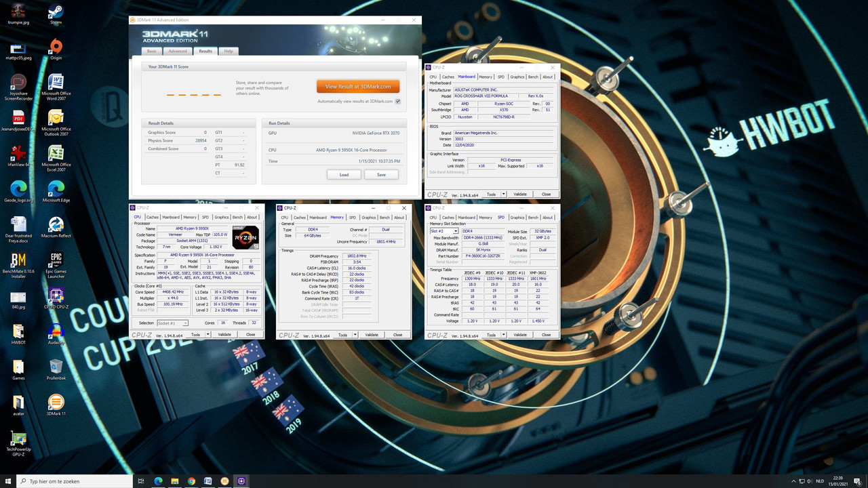Select the Joyoshare ScreenRecorder icon
868x488 pixels.
(x=18, y=86)
